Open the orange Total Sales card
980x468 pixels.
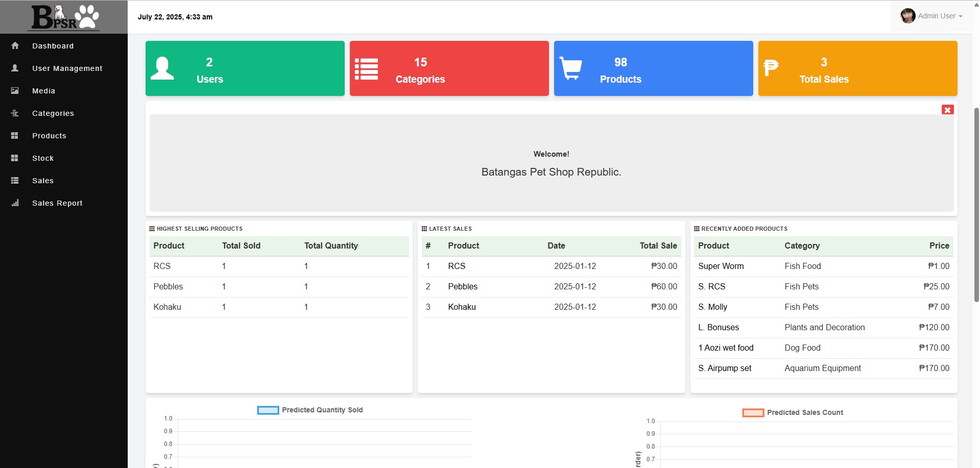pyautogui.click(x=858, y=68)
